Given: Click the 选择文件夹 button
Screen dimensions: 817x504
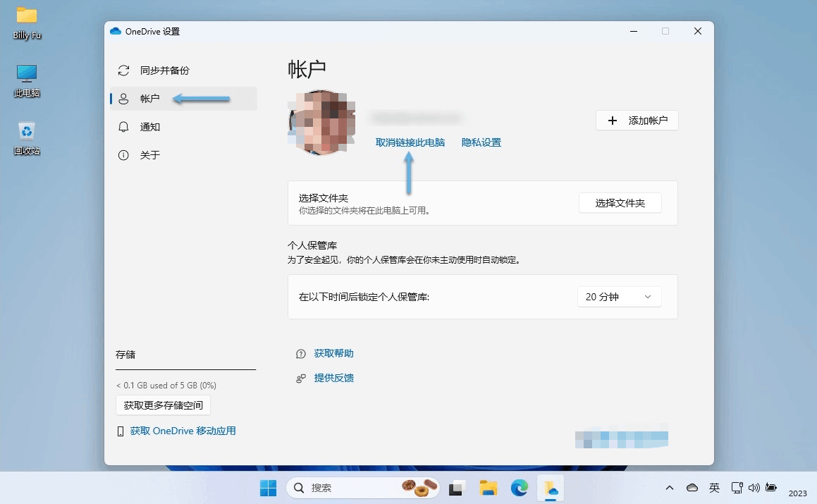Looking at the screenshot, I should (620, 203).
